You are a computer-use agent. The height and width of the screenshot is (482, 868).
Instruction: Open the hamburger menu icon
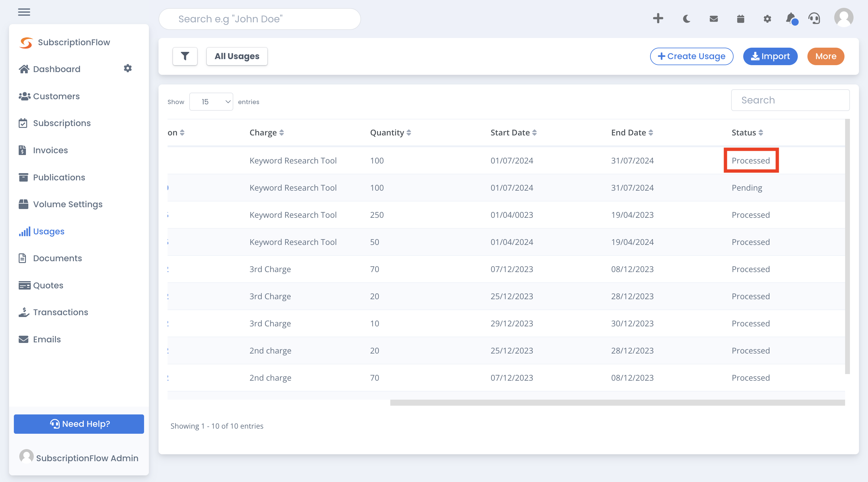coord(24,12)
